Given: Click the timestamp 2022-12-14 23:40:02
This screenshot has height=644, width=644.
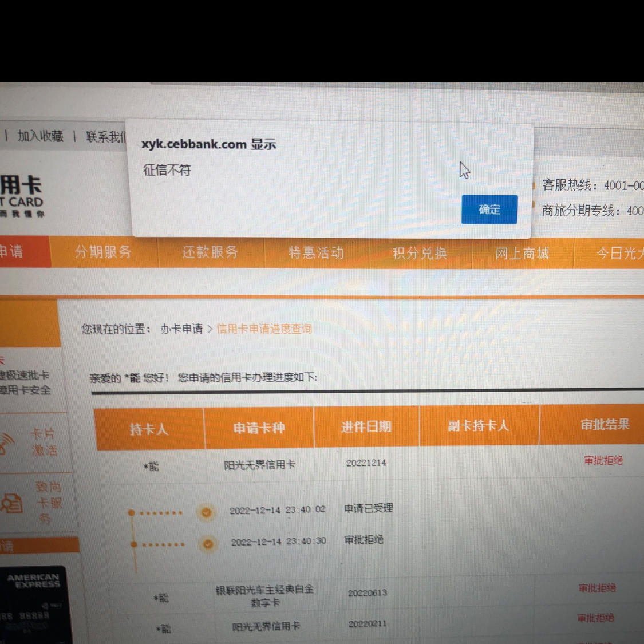Looking at the screenshot, I should [x=278, y=509].
